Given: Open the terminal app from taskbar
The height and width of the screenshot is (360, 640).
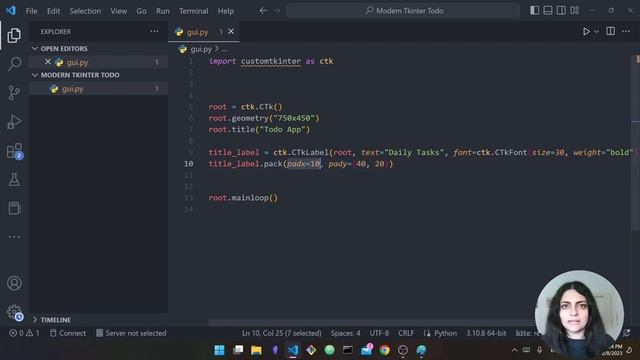Looking at the screenshot, I should pyautogui.click(x=348, y=350).
